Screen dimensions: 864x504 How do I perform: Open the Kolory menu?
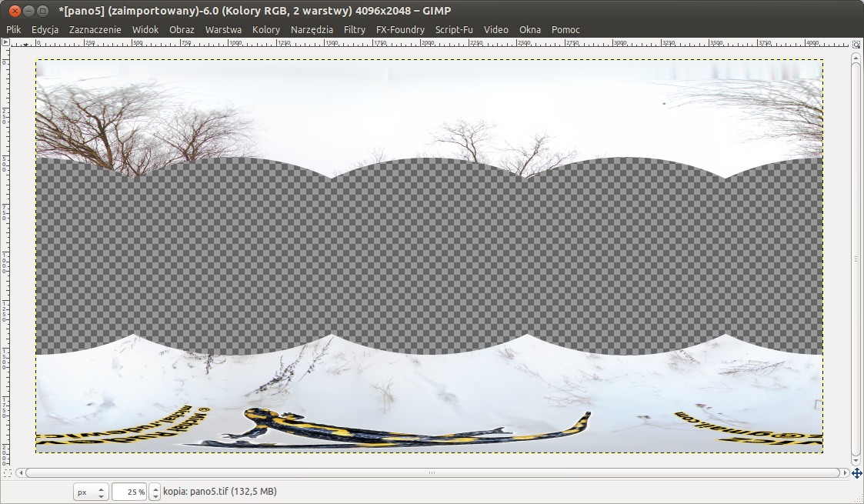(266, 30)
